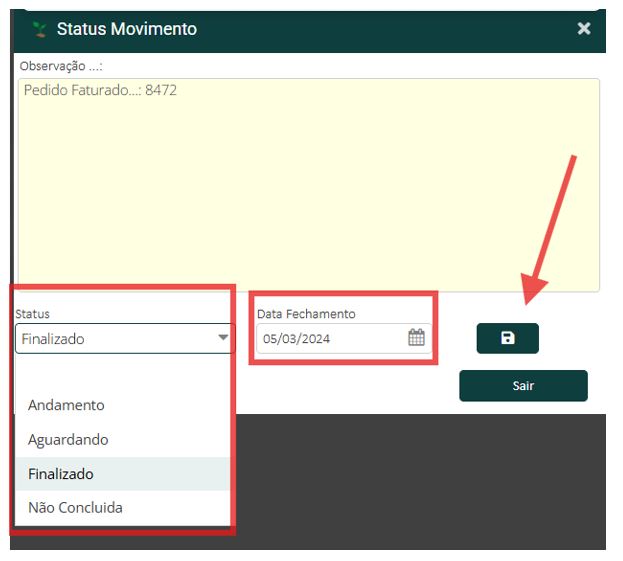Choose Andamento from the status list

(66, 405)
